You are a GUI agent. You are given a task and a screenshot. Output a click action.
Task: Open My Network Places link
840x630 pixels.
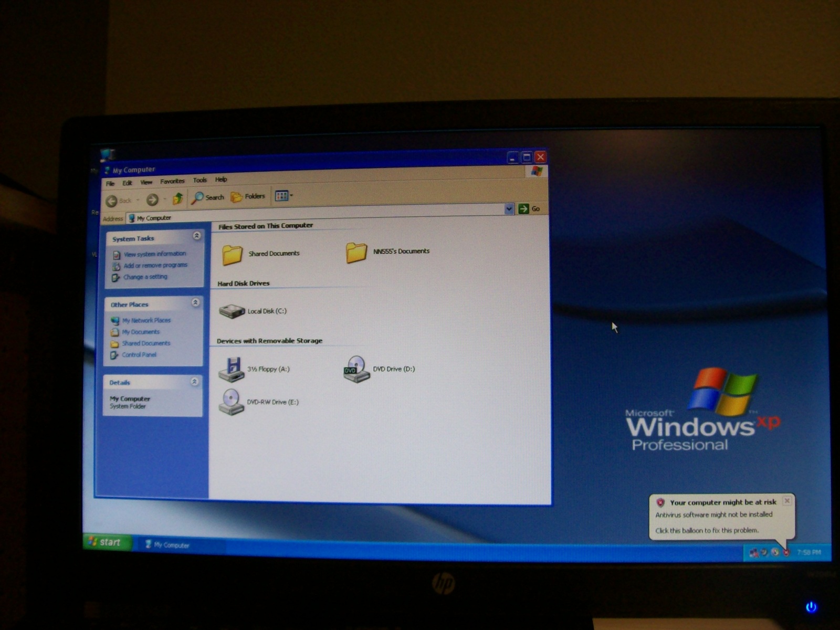[146, 320]
